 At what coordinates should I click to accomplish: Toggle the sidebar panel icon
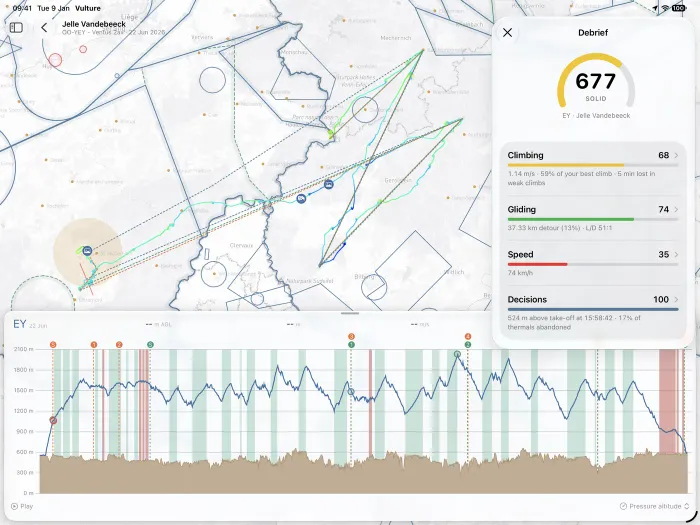point(16,28)
